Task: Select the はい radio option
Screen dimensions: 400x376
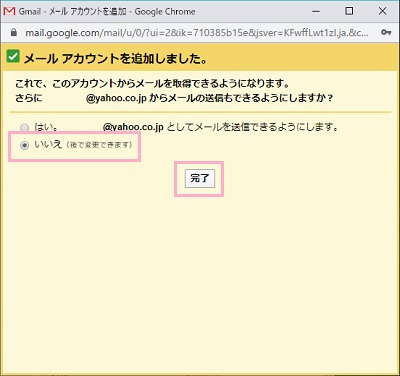Action: 25,128
